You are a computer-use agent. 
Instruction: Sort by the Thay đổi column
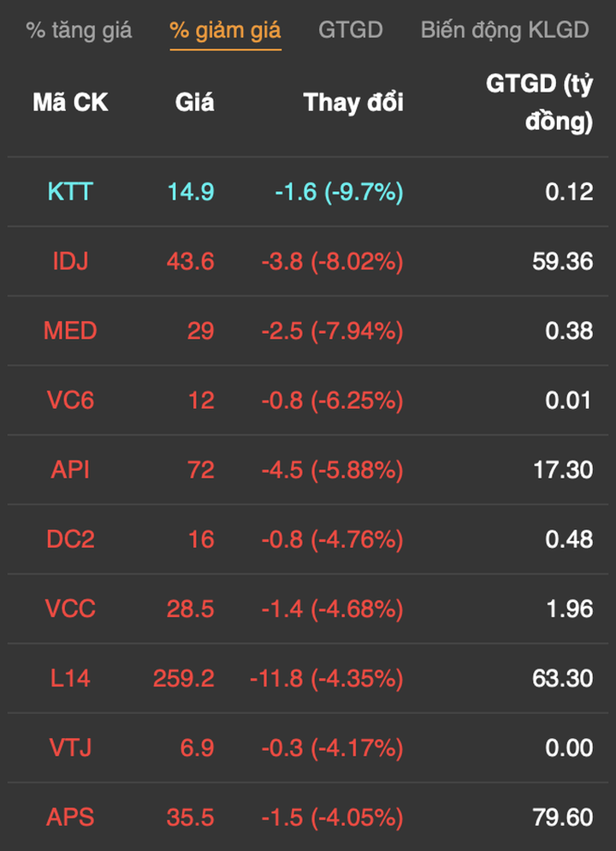point(353,103)
